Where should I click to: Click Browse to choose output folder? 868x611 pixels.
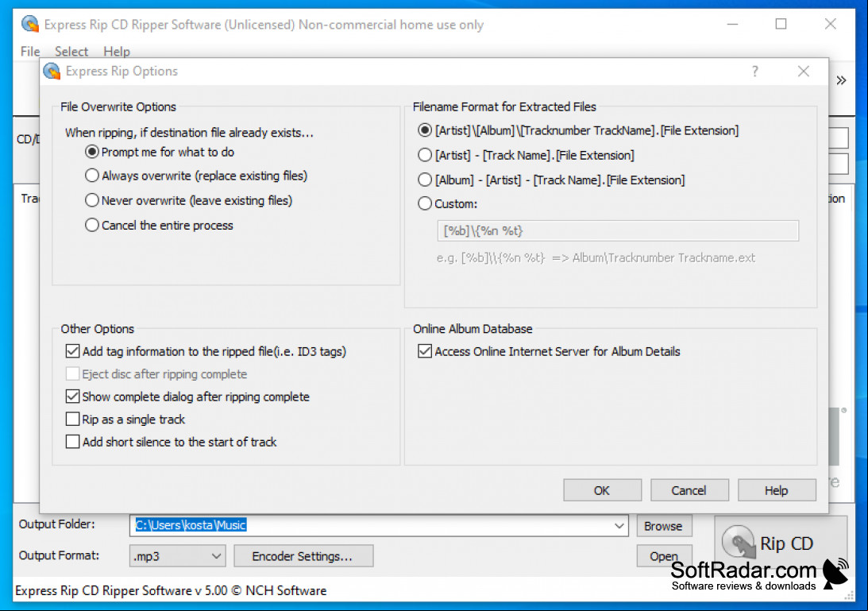pyautogui.click(x=664, y=526)
